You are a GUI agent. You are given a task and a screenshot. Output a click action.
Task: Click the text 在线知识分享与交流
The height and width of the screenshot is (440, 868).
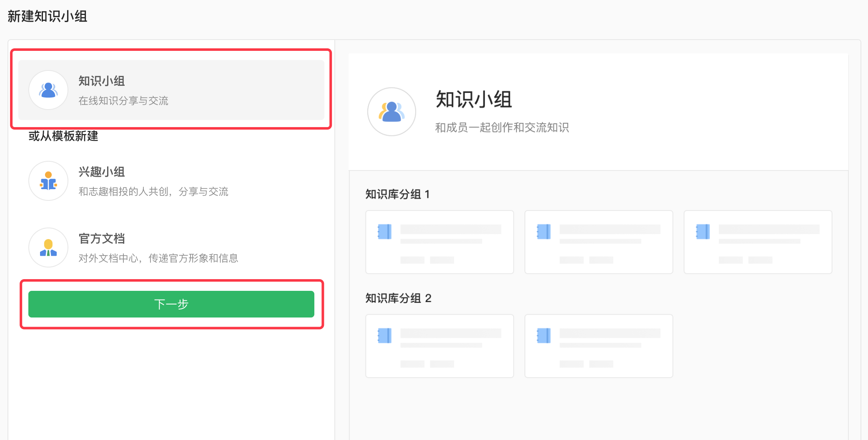point(123,101)
